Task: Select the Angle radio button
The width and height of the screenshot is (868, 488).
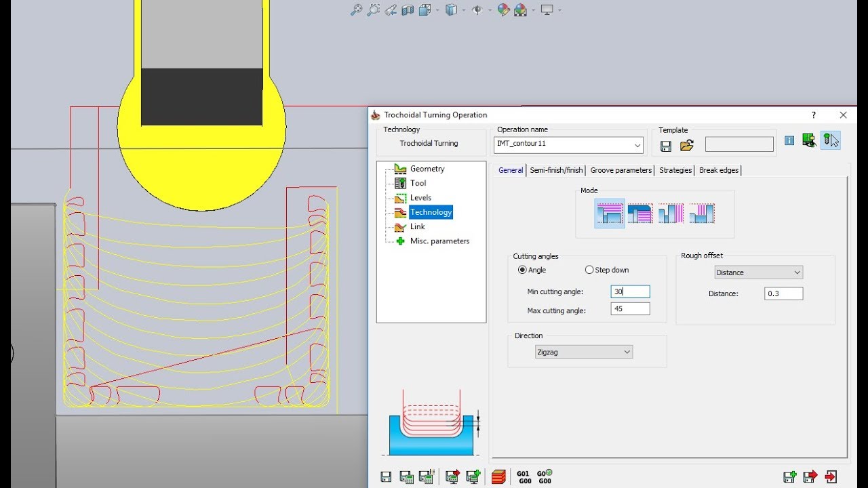Action: [522, 270]
